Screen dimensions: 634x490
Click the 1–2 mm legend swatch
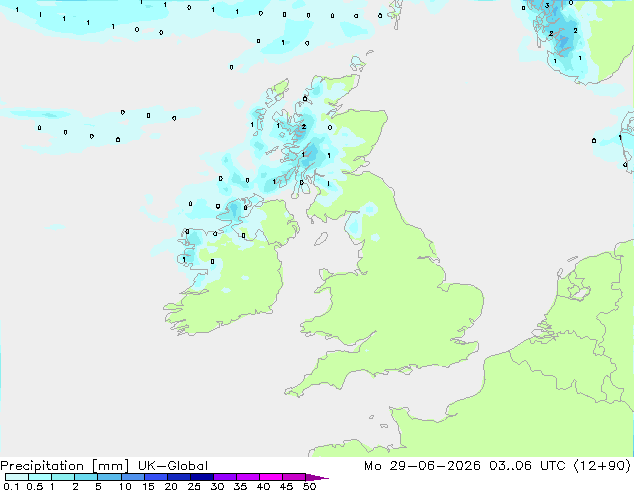pyautogui.click(x=63, y=477)
